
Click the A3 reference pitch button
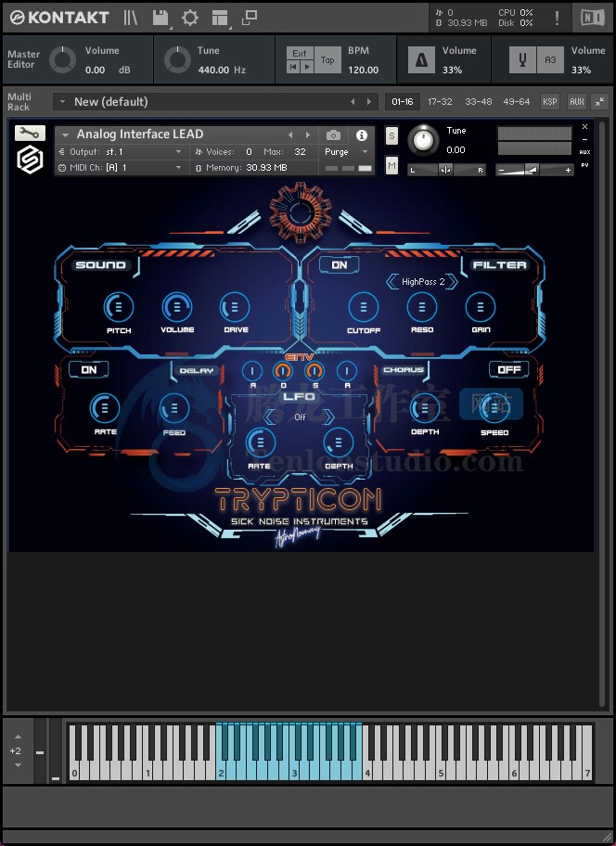click(x=550, y=60)
